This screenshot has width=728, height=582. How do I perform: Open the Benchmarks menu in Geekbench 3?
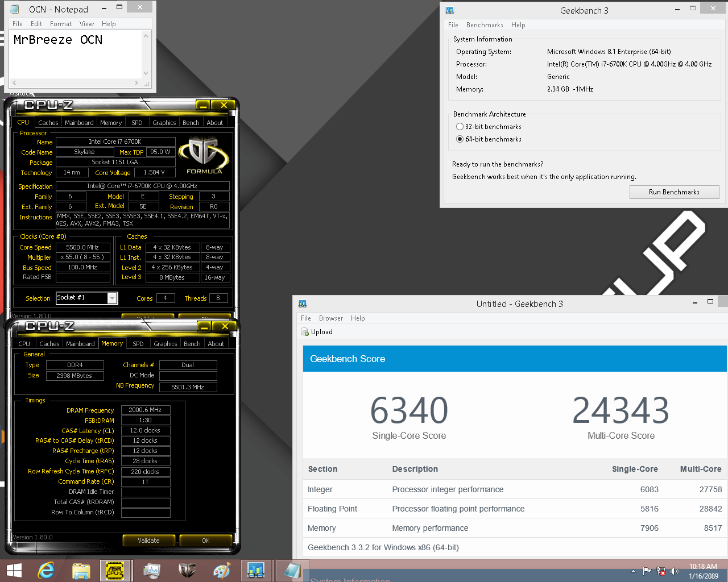point(485,25)
